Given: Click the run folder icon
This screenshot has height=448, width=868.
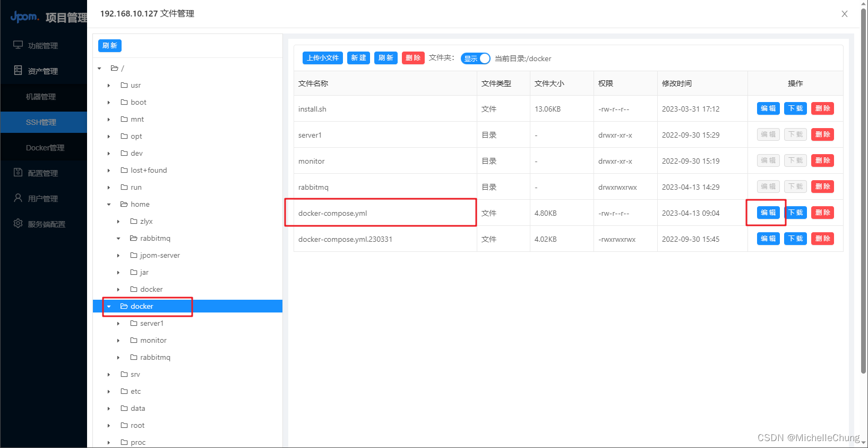Looking at the screenshot, I should pyautogui.click(x=124, y=187).
